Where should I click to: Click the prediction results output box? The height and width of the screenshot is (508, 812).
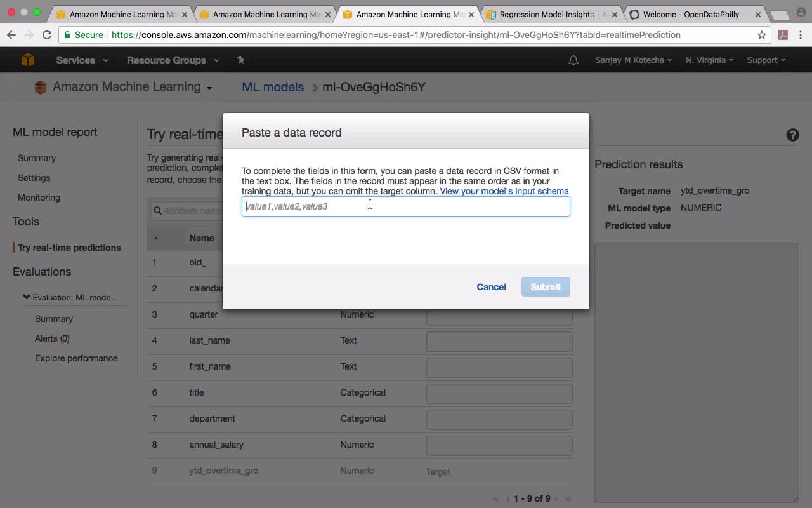(x=697, y=372)
